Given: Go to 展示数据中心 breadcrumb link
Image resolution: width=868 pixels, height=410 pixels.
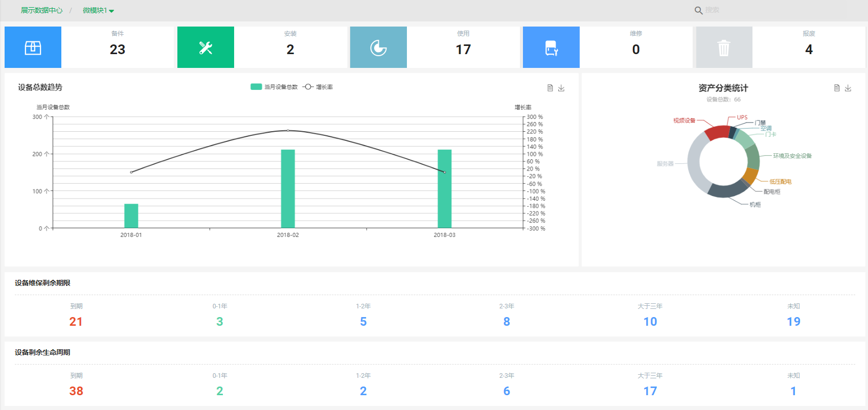Looking at the screenshot, I should point(41,10).
